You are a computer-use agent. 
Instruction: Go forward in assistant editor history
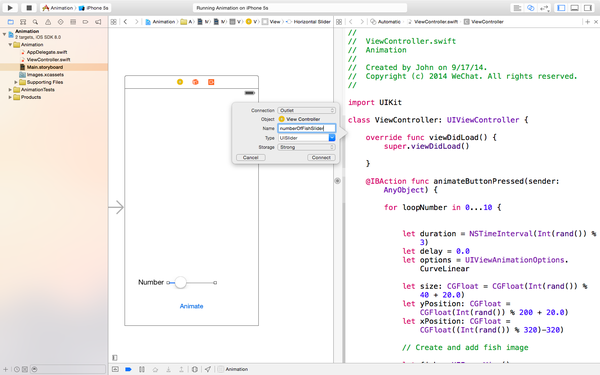click(x=362, y=22)
